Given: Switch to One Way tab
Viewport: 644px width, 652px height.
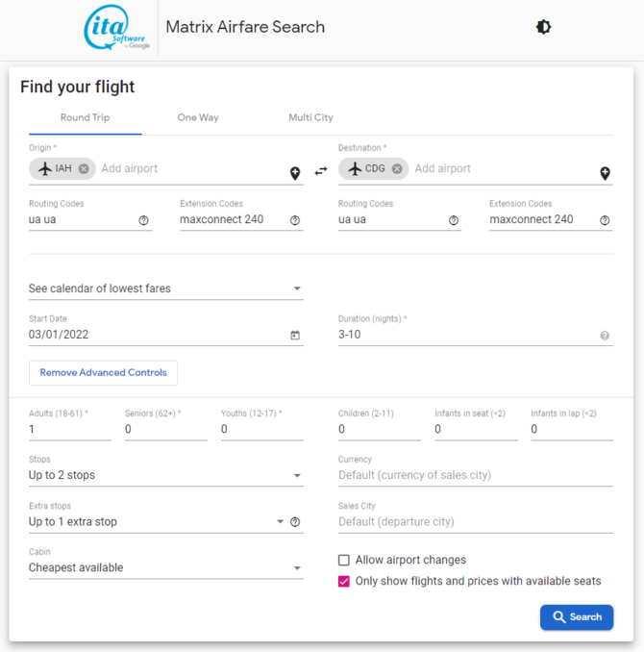Looking at the screenshot, I should pyautogui.click(x=198, y=117).
